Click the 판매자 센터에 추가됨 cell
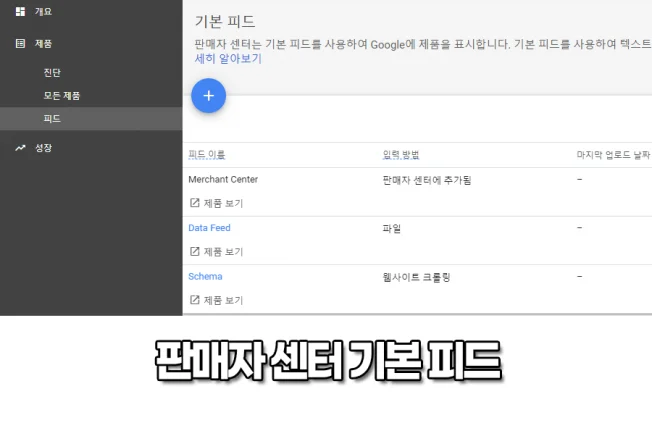The image size is (652, 444). (427, 180)
